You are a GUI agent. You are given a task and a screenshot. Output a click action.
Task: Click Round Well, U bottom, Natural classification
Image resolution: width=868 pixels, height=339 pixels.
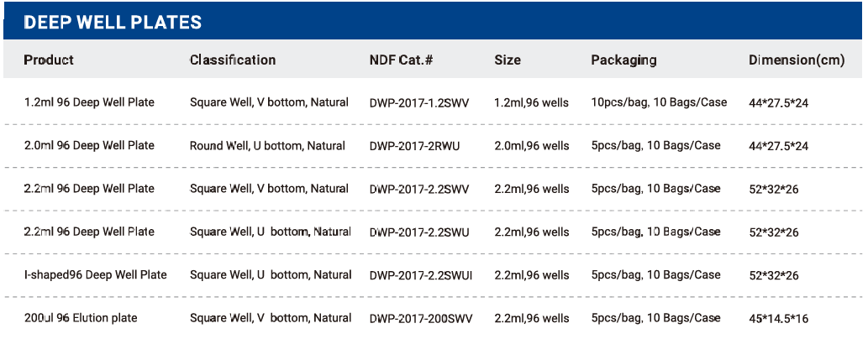point(267,146)
